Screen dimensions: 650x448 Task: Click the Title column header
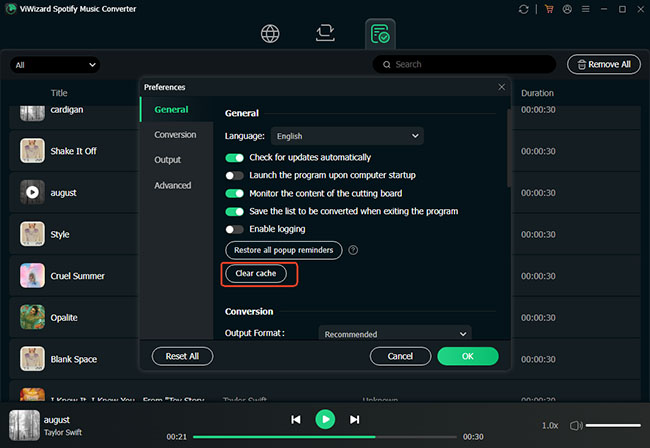(x=59, y=93)
